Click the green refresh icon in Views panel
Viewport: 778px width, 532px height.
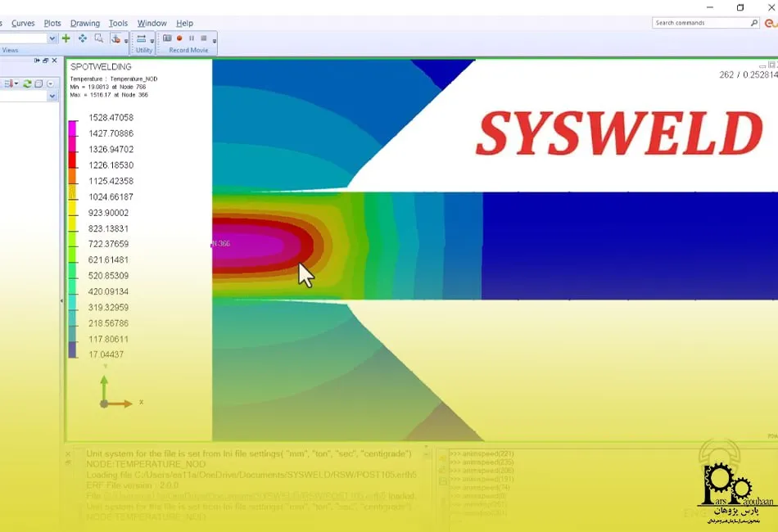pyautogui.click(x=26, y=82)
